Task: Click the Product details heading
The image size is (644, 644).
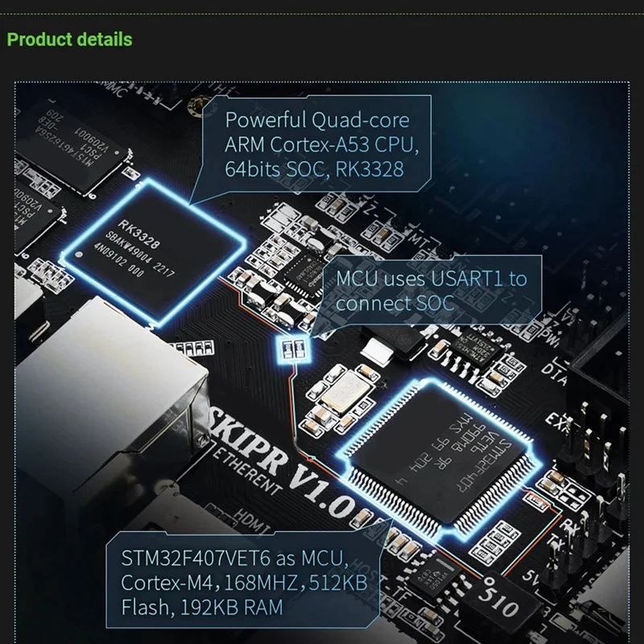Action: [69, 39]
